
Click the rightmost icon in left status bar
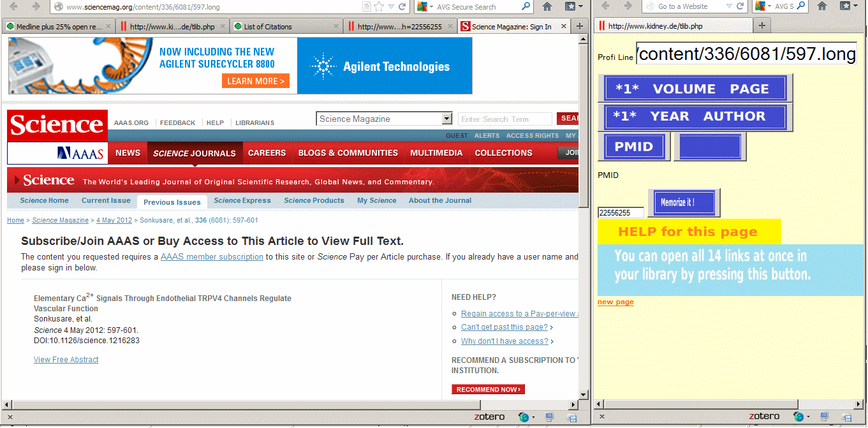pyautogui.click(x=571, y=417)
